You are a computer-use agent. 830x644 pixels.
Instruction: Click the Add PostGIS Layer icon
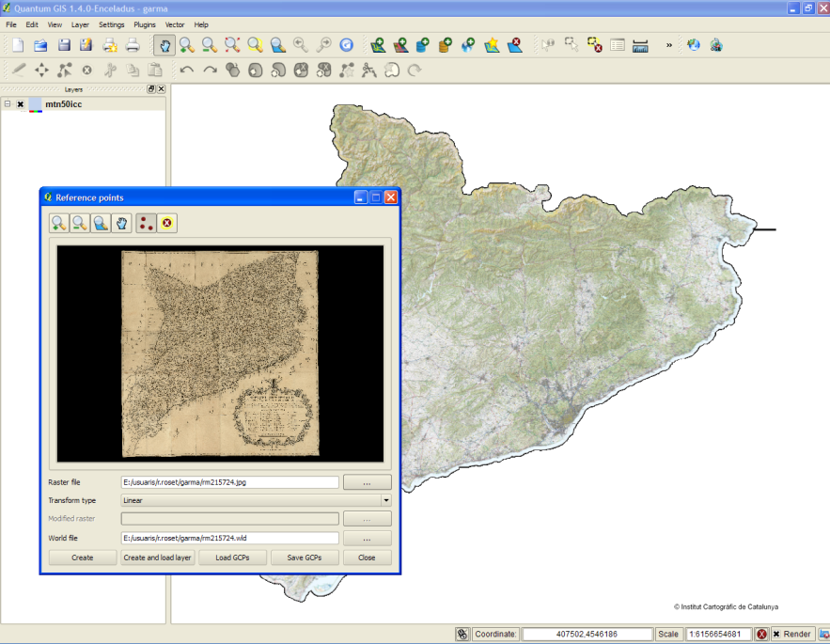(x=423, y=45)
